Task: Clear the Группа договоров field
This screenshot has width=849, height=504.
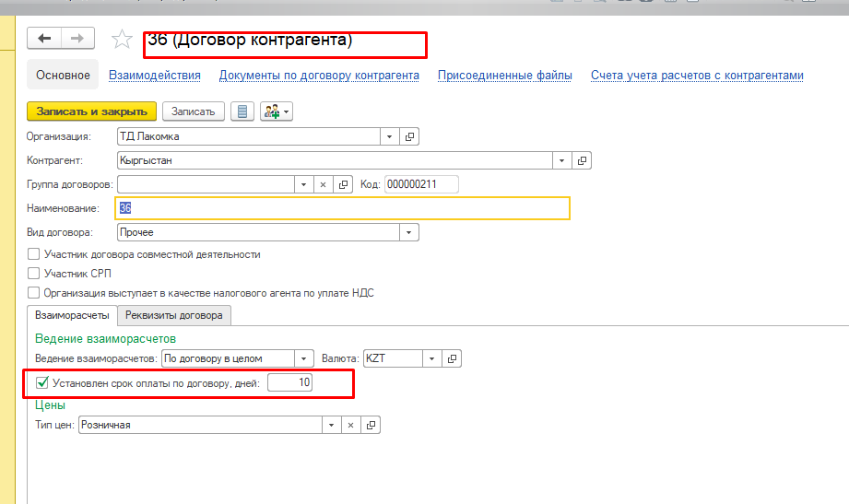Action: pos(323,184)
